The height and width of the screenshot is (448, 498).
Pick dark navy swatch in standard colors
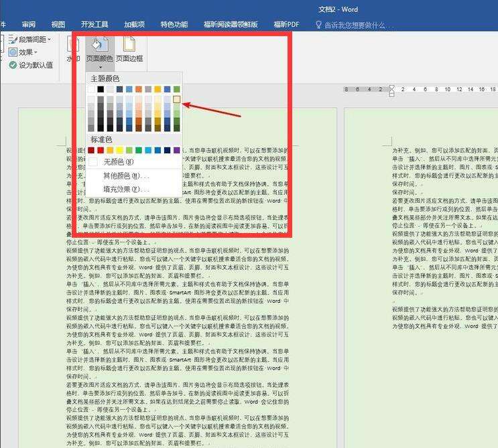(x=168, y=150)
